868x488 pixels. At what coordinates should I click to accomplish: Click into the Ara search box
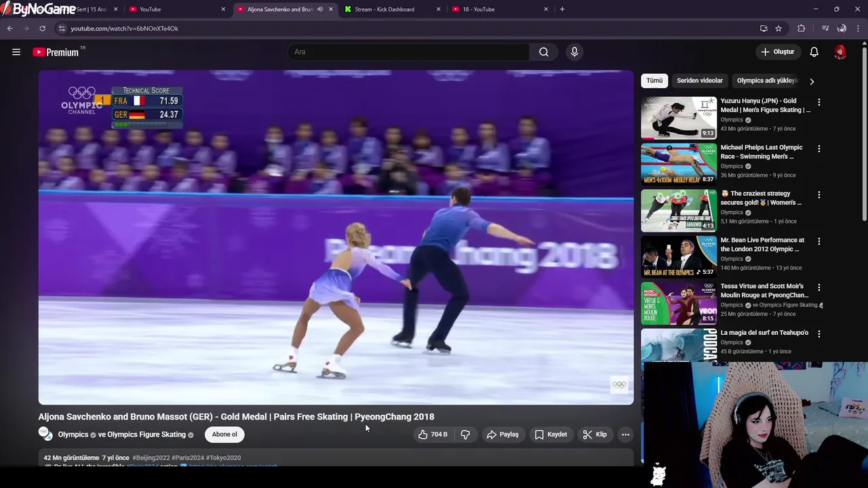(408, 52)
